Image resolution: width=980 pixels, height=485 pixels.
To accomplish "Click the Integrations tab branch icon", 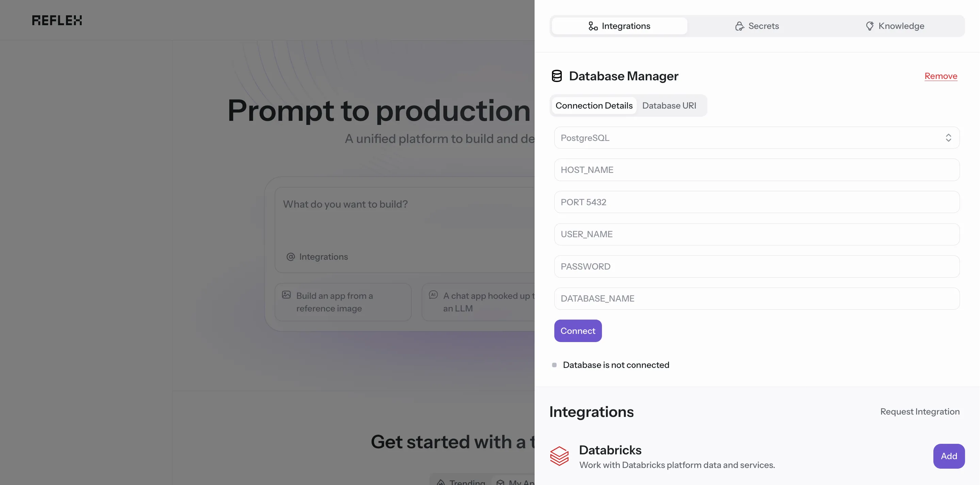I will click(x=593, y=26).
